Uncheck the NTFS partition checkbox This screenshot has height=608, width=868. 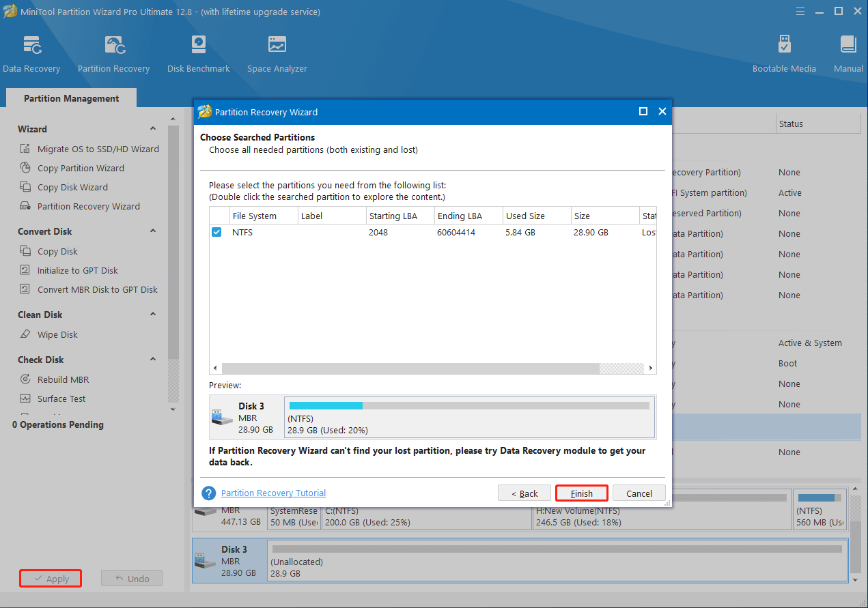point(216,232)
